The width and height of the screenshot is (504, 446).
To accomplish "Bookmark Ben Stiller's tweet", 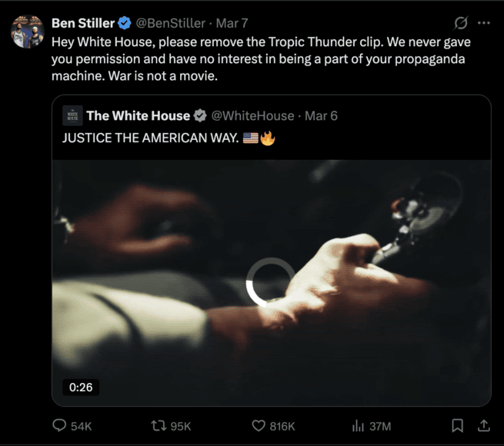I will click(457, 425).
